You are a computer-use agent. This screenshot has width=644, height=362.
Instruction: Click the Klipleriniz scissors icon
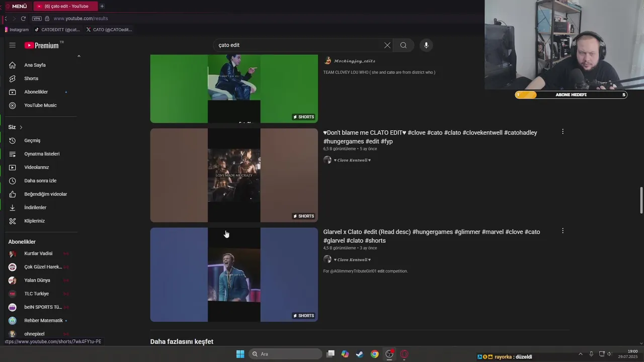[13, 221]
